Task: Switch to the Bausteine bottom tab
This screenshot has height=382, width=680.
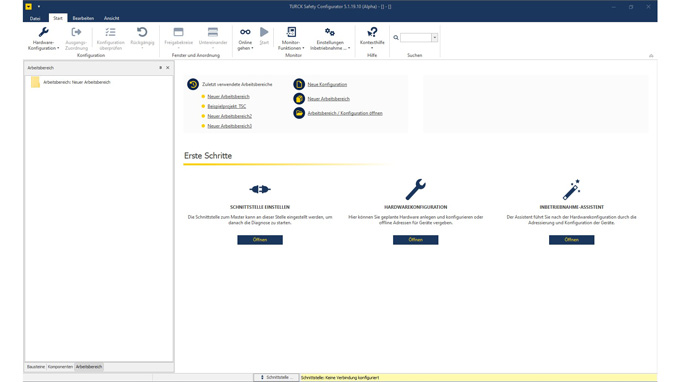Action: [36, 367]
